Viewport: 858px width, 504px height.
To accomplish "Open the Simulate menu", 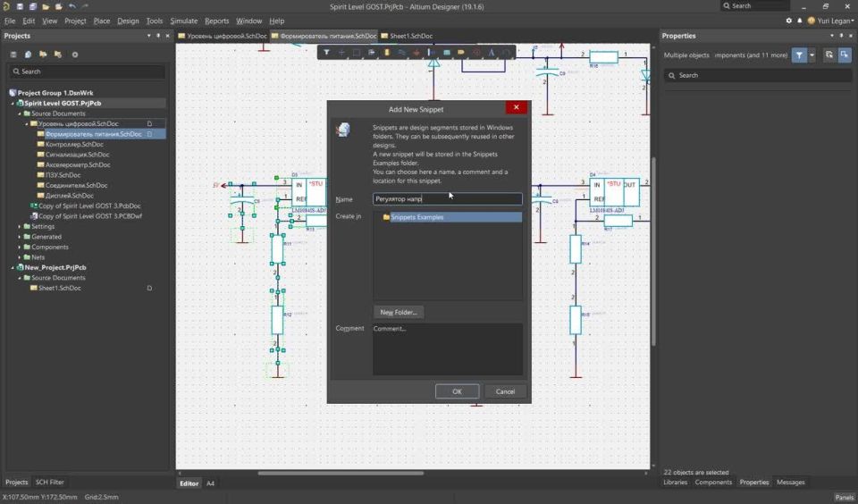I will (x=184, y=21).
